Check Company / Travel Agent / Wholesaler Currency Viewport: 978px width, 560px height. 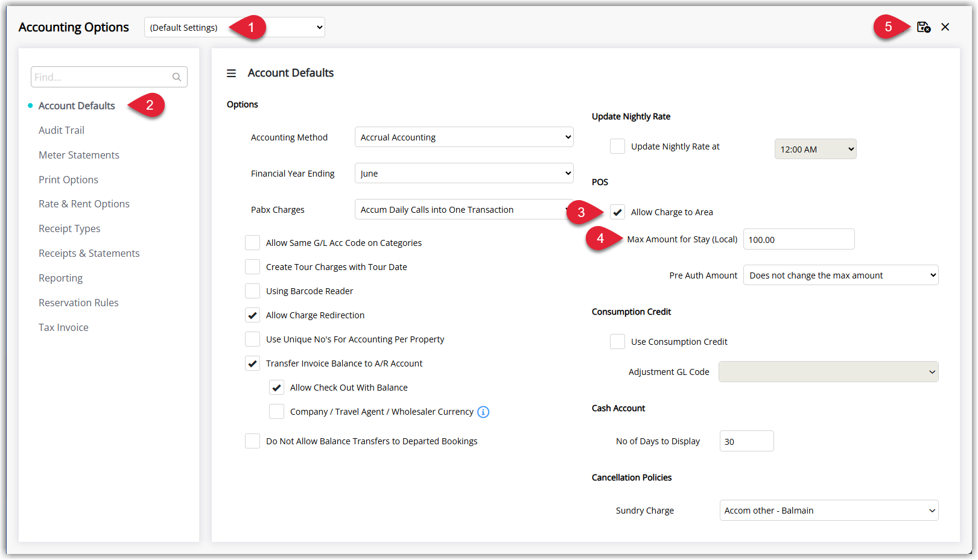tap(276, 412)
